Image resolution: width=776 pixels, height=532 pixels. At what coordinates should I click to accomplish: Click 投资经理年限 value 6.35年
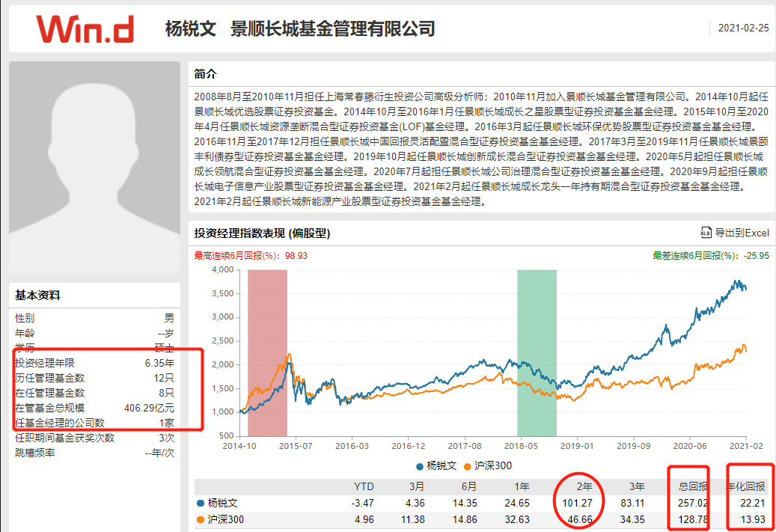pos(159,363)
